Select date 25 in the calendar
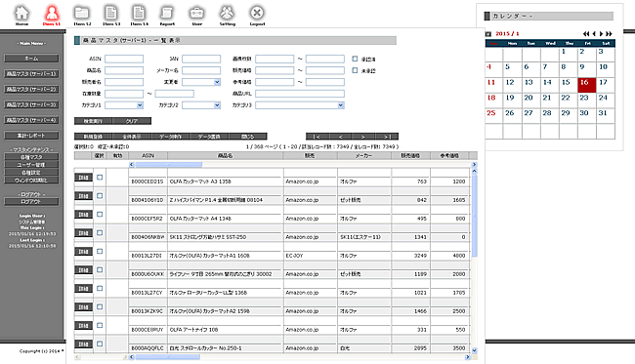 tap(493, 116)
